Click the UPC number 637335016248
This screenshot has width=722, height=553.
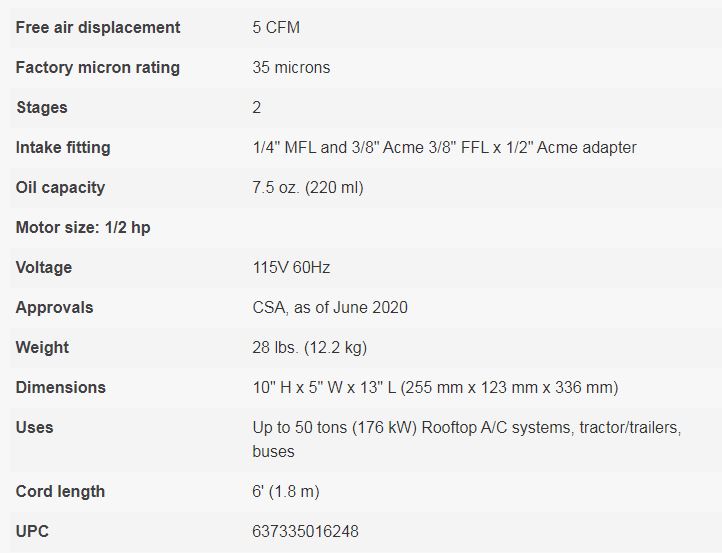tap(305, 531)
